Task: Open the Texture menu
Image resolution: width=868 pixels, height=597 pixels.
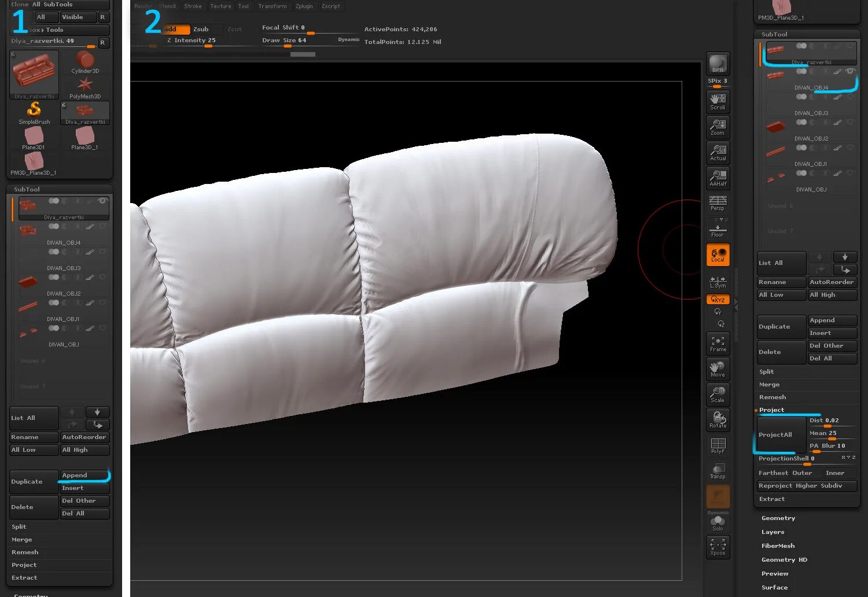Action: tap(220, 6)
